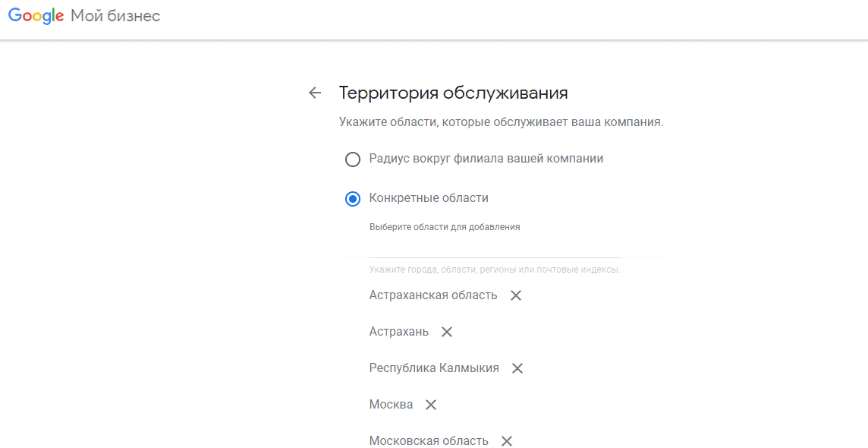Click the back arrow next to the heading
The height and width of the screenshot is (448, 868).
[x=315, y=92]
